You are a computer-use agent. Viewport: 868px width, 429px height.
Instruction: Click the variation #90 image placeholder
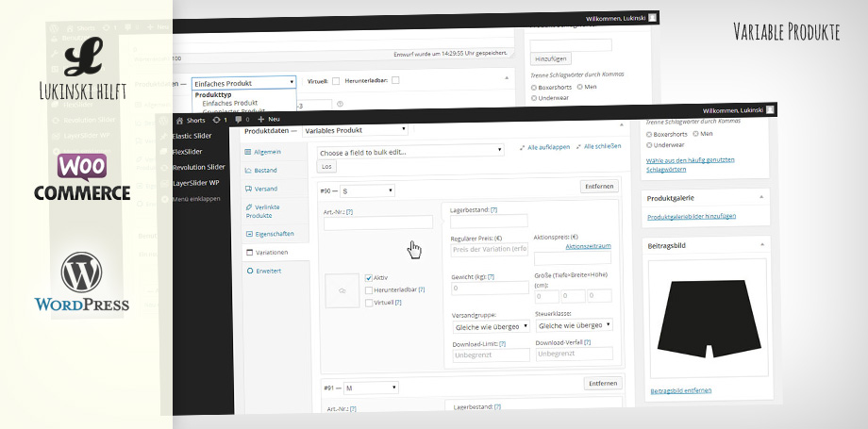[342, 290]
